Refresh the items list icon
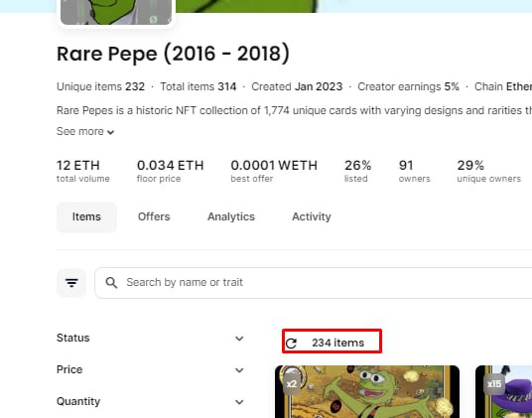532x418 pixels. 291,344
